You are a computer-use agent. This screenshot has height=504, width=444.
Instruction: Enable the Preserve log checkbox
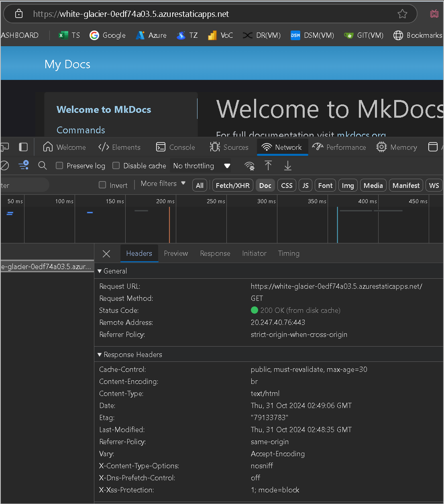[59, 165]
